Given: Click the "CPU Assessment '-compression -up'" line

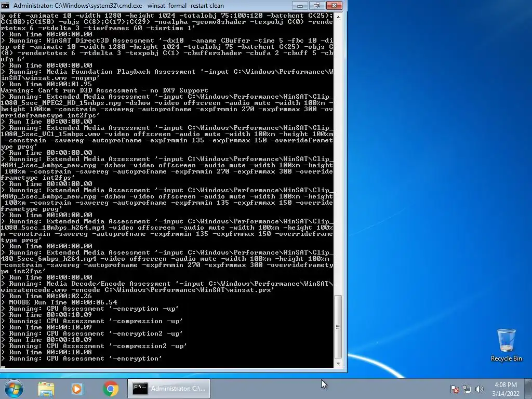Looking at the screenshot, I should 91,321.
